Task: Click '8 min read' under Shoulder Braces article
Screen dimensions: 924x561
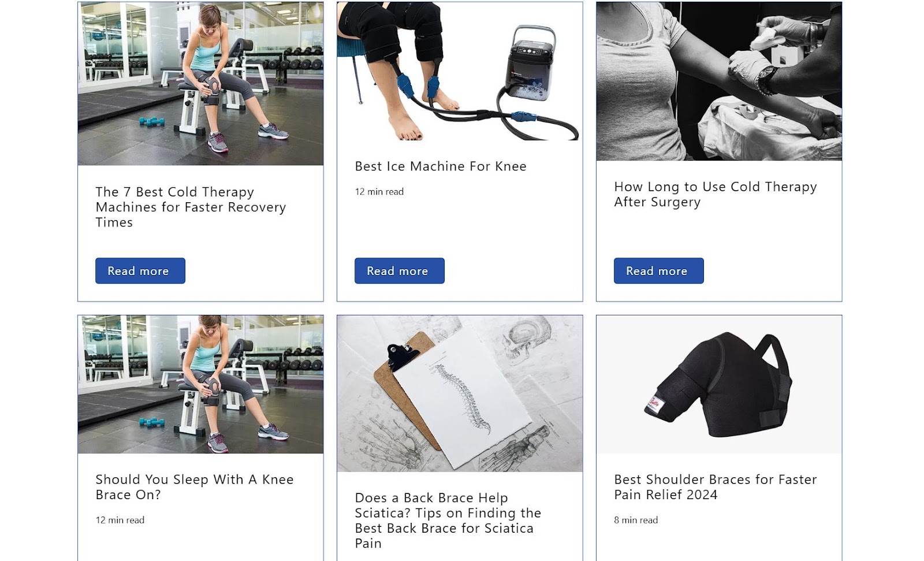Action: pyautogui.click(x=636, y=520)
